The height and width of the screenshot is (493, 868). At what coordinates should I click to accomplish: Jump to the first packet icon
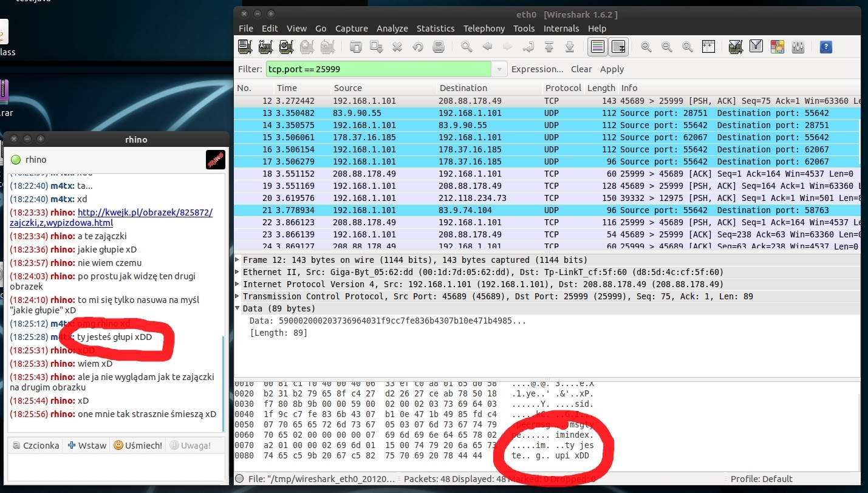pyautogui.click(x=549, y=47)
